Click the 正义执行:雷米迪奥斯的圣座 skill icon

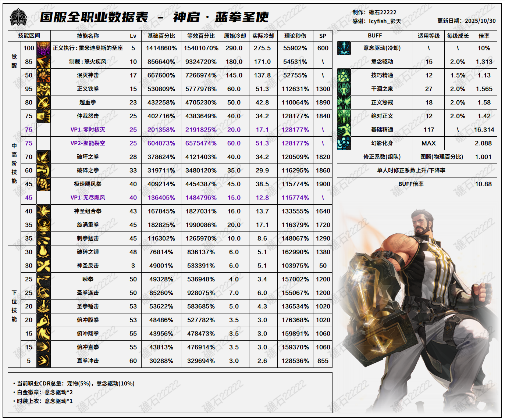click(x=43, y=48)
